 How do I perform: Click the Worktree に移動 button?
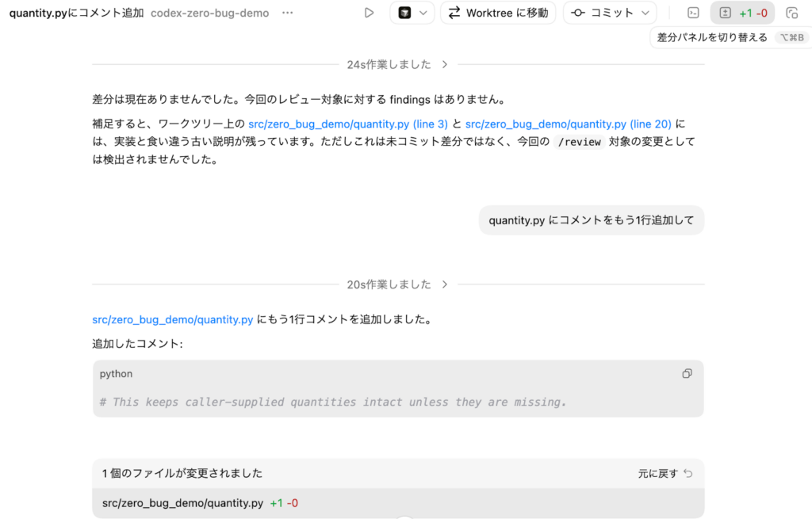499,13
